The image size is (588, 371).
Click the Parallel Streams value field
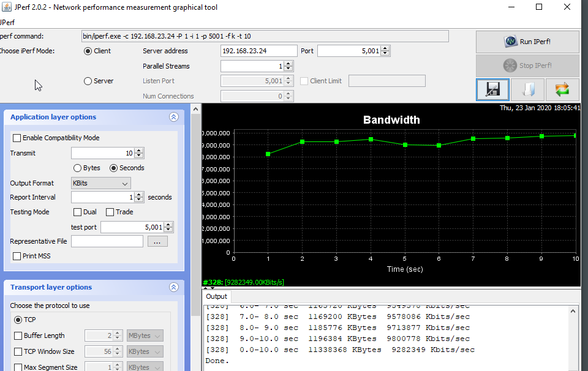252,66
